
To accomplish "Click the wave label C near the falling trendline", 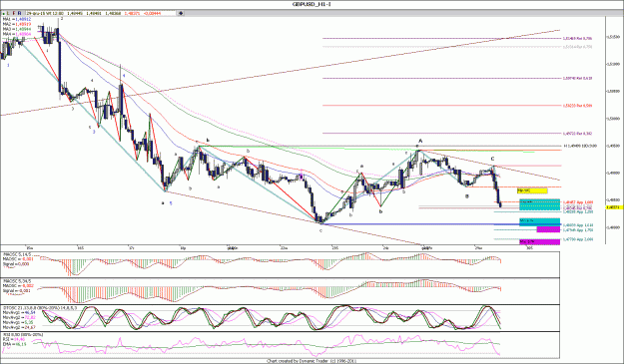I will click(492, 159).
